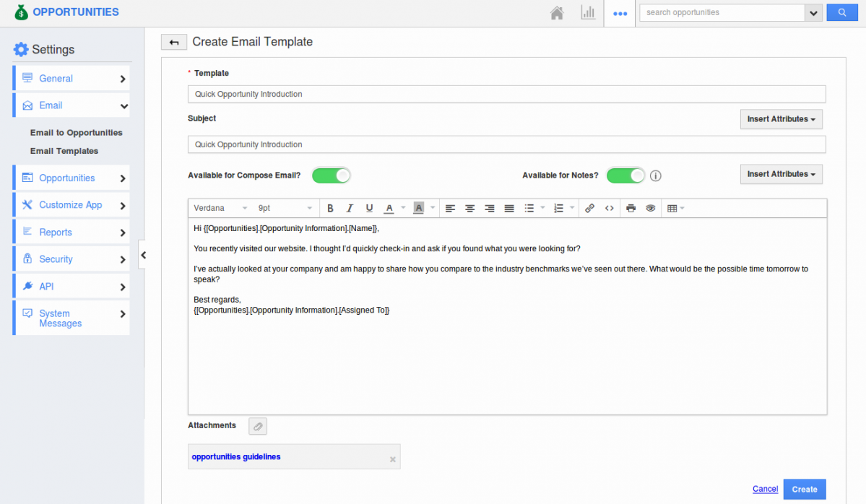Show info about Available for Notes
This screenshot has height=504, width=866.
pyautogui.click(x=656, y=175)
